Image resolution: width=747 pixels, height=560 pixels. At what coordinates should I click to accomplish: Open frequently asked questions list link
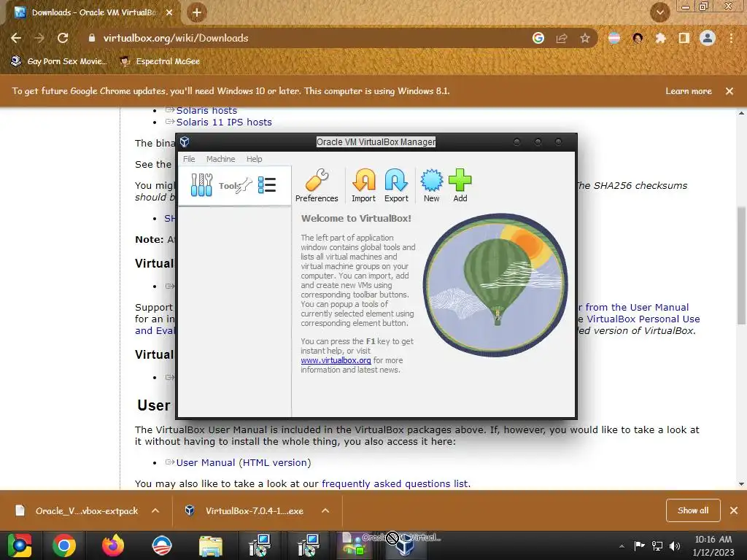pos(395,484)
